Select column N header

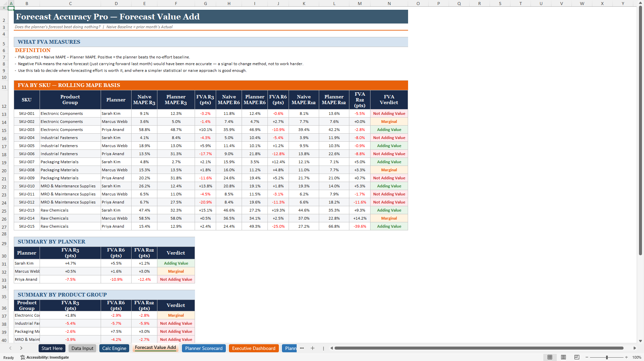[389, 3]
